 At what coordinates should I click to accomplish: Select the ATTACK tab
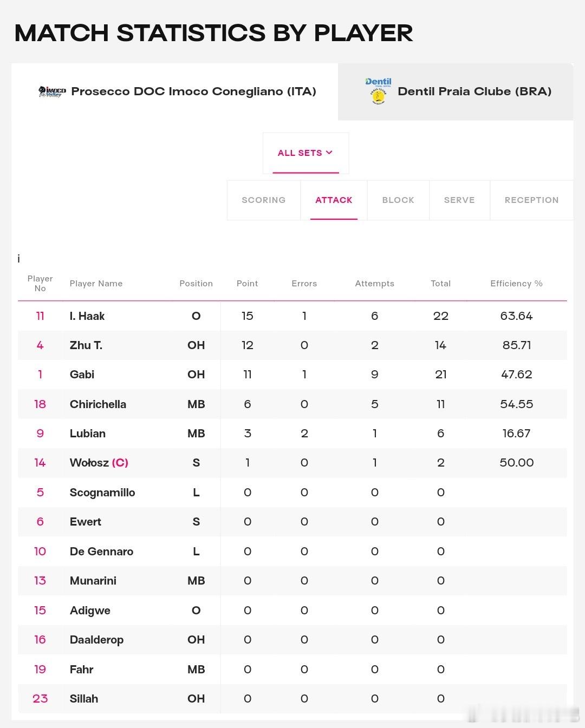(334, 200)
